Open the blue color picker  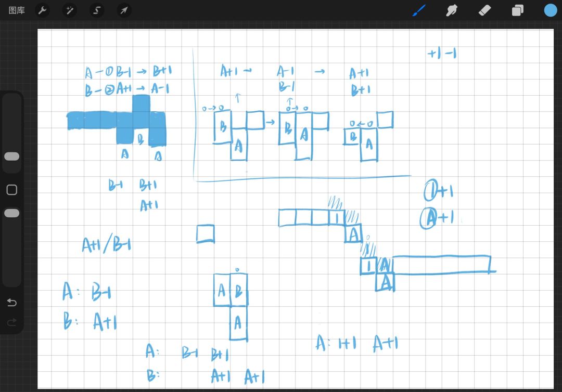click(x=551, y=10)
